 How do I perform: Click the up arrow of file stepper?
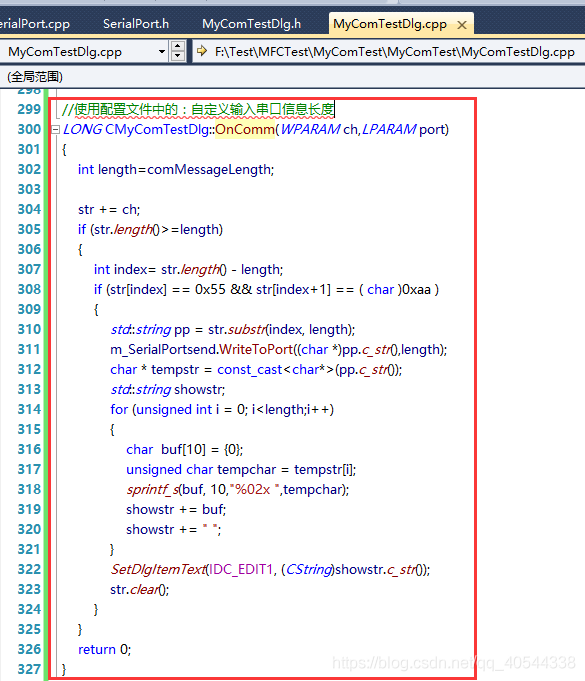(178, 46)
